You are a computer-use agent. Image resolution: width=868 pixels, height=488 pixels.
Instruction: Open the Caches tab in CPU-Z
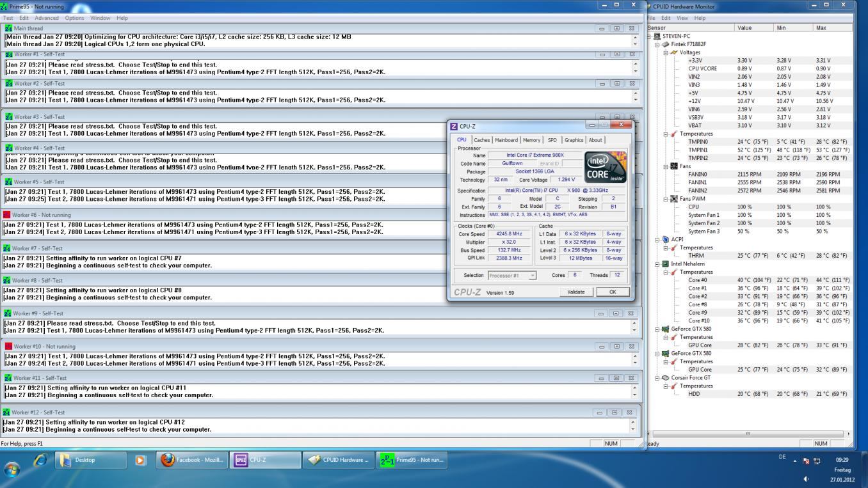coord(482,140)
